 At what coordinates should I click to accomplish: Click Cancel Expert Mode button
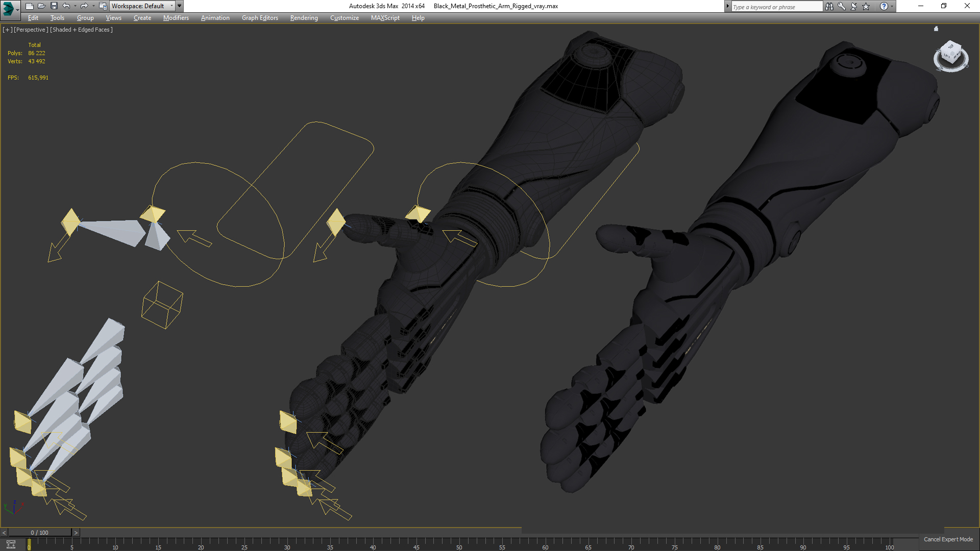[948, 539]
